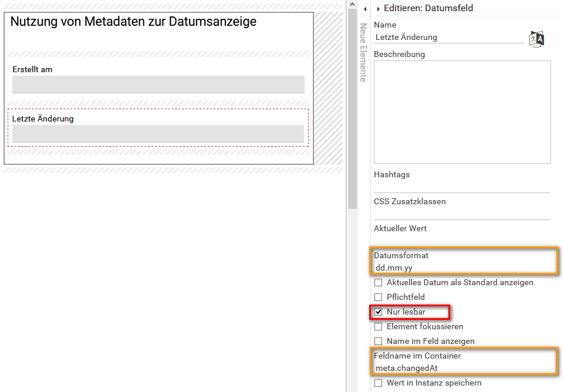The image size is (564, 392).
Task: Select the 'Letzte Änderung' element in the form preview
Action: 158,133
